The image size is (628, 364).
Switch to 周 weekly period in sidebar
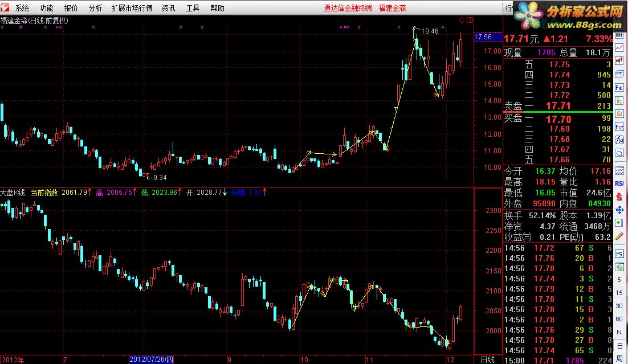click(619, 359)
